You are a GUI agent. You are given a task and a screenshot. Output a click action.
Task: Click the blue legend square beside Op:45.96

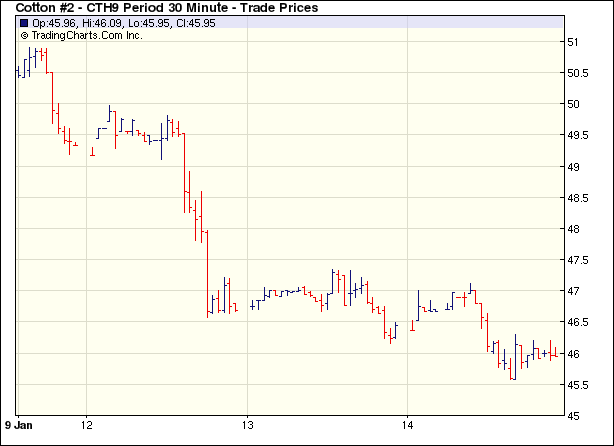(x=24, y=23)
